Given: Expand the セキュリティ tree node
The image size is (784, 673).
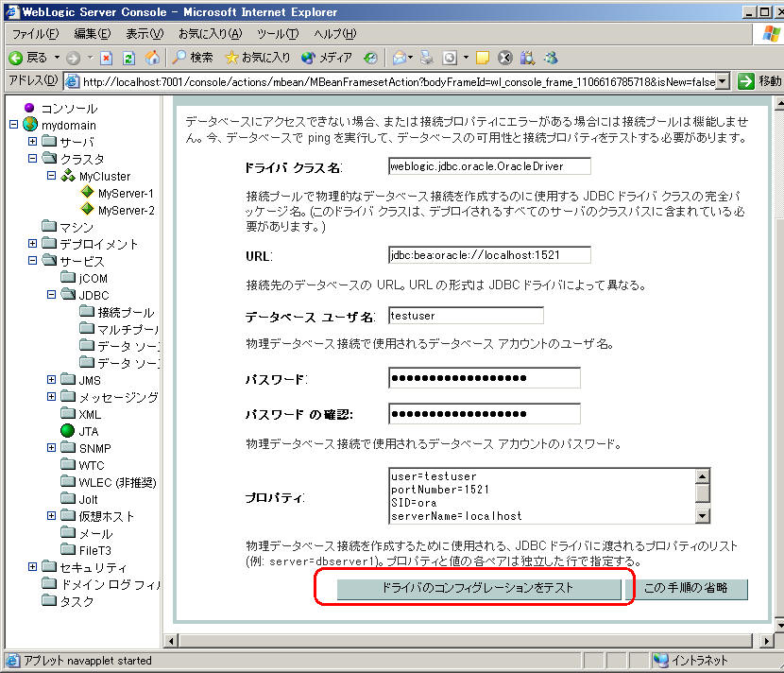Looking at the screenshot, I should pos(33,567).
